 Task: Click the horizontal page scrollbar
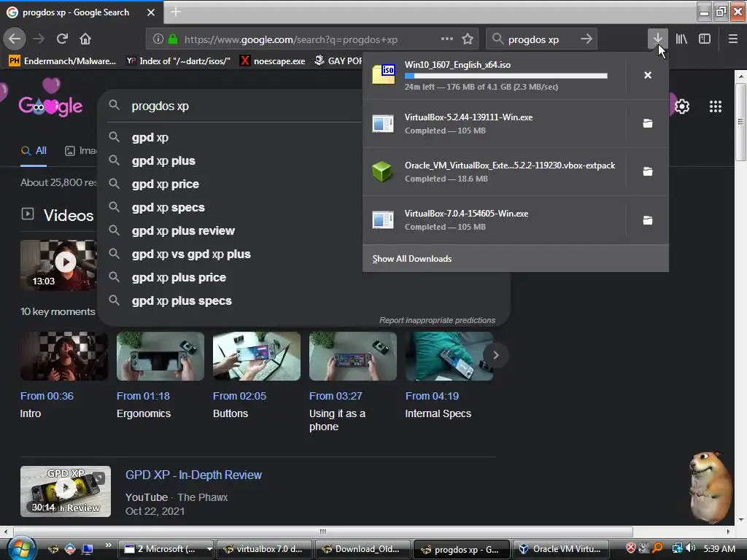(323, 532)
